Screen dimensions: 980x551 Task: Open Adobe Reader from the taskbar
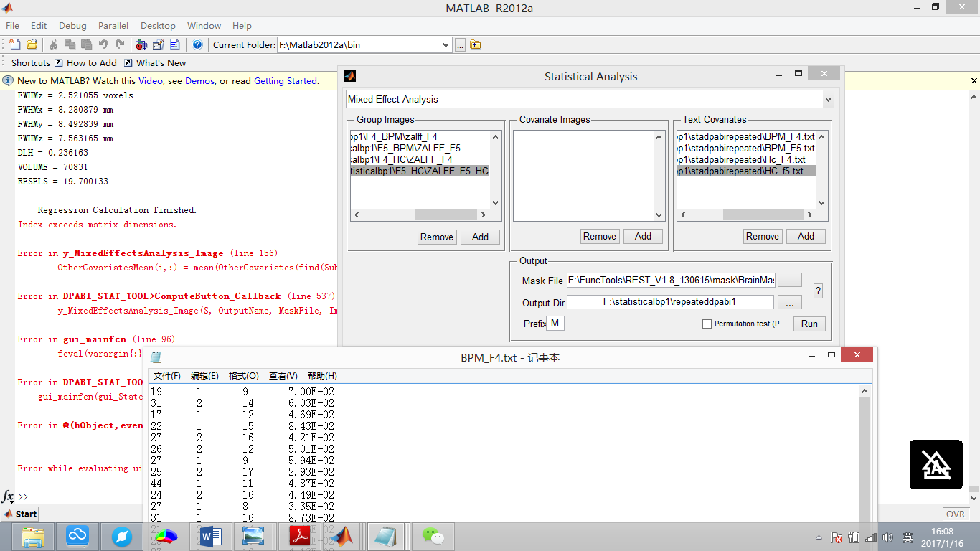298,536
